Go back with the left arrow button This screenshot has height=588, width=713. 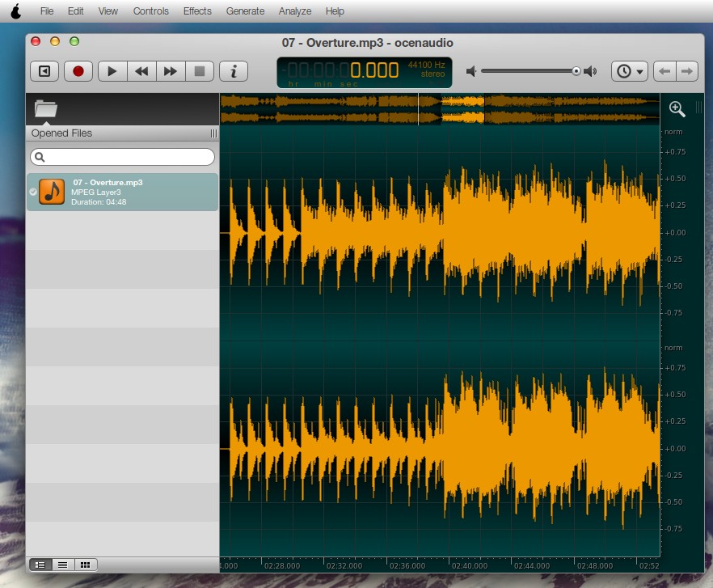(664, 71)
